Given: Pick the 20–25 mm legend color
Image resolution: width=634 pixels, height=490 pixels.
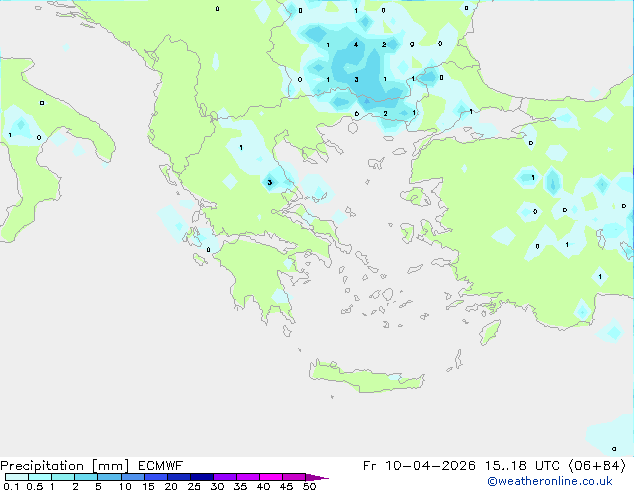Looking at the screenshot, I should 179,477.
